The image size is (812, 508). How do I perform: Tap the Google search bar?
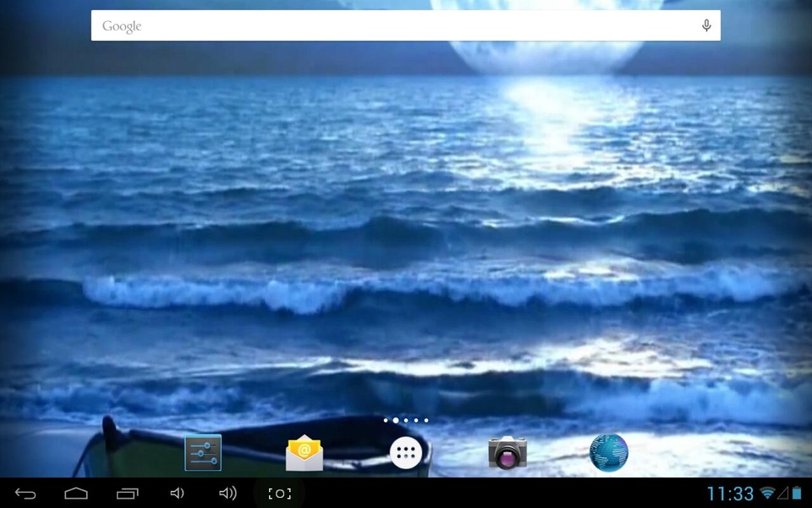coord(405,25)
